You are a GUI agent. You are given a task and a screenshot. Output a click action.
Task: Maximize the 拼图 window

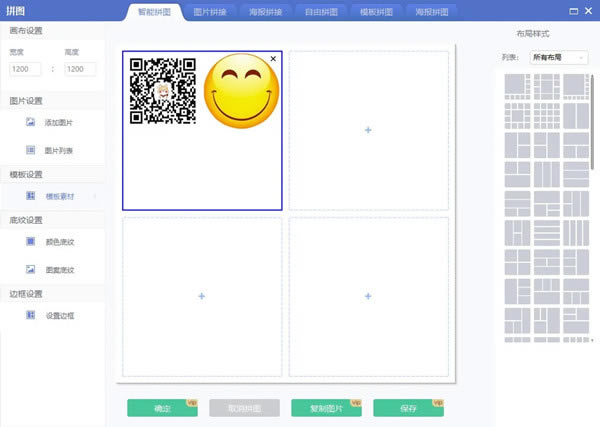pyautogui.click(x=574, y=11)
